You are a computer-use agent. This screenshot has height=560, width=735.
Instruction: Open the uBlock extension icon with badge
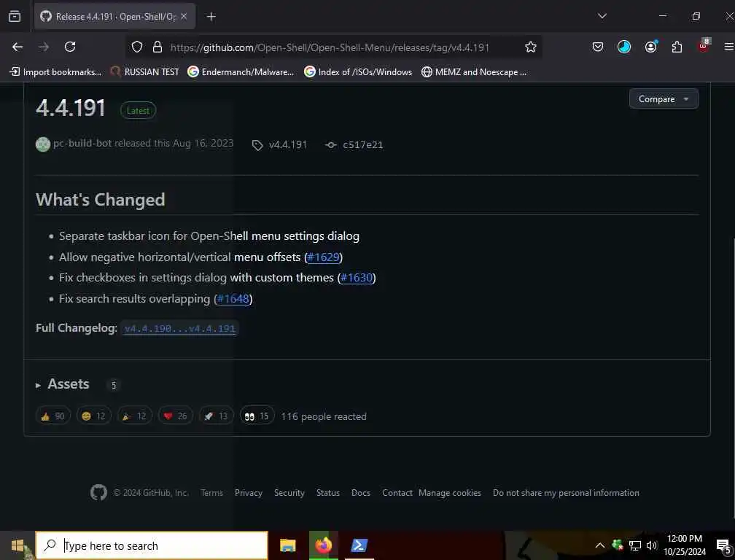coord(704,46)
